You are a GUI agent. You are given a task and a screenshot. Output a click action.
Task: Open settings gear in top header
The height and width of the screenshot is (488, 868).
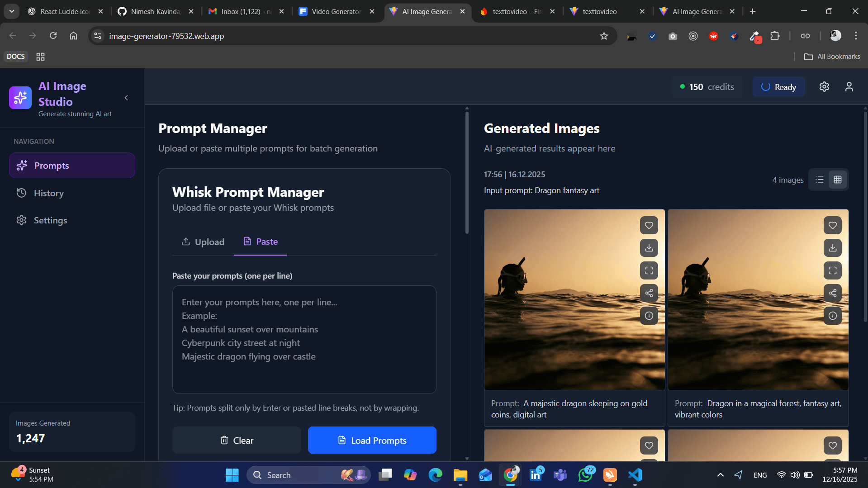(824, 87)
